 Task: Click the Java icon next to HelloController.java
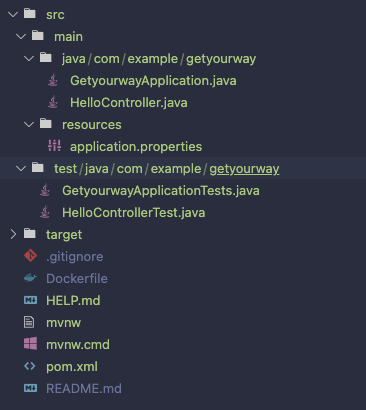click(53, 102)
